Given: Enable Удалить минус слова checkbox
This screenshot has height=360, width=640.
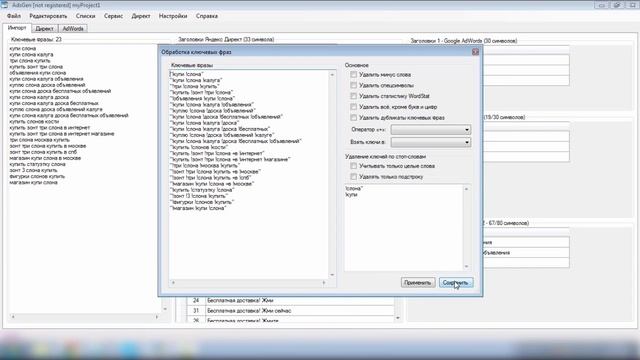Looking at the screenshot, I should click(353, 75).
